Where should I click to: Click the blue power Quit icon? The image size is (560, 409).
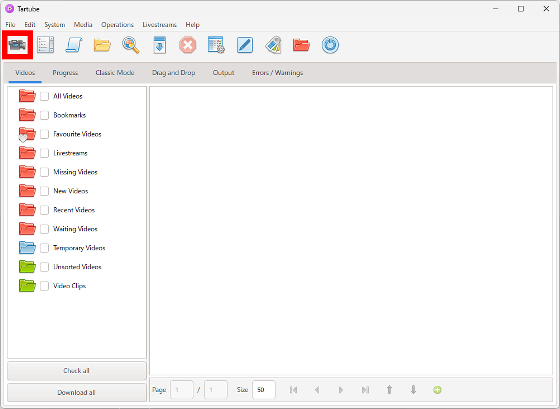pos(330,45)
